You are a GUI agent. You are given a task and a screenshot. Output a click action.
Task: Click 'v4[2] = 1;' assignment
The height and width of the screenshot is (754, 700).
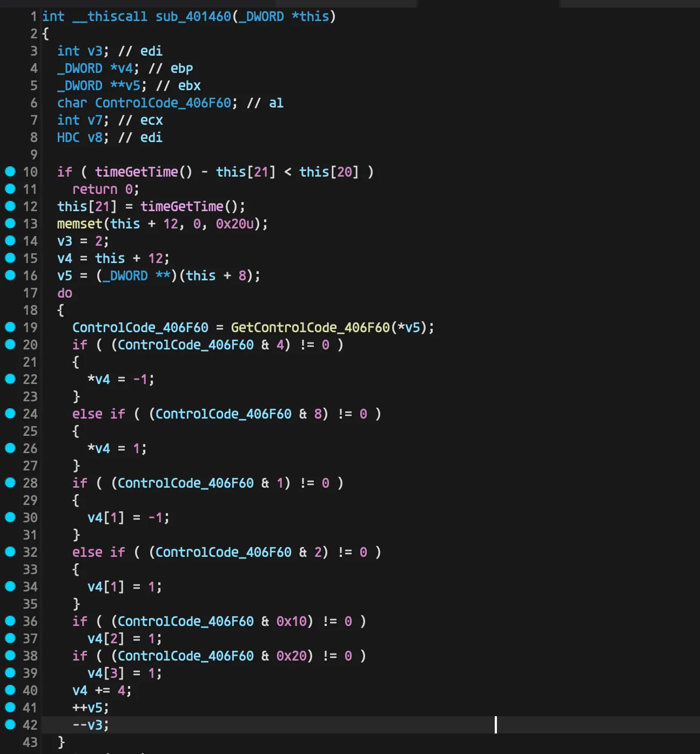(x=125, y=638)
